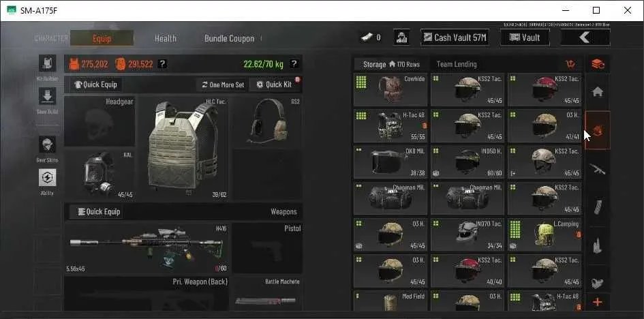
Task: Select the yellow L.Camping backpack
Action: tap(545, 235)
